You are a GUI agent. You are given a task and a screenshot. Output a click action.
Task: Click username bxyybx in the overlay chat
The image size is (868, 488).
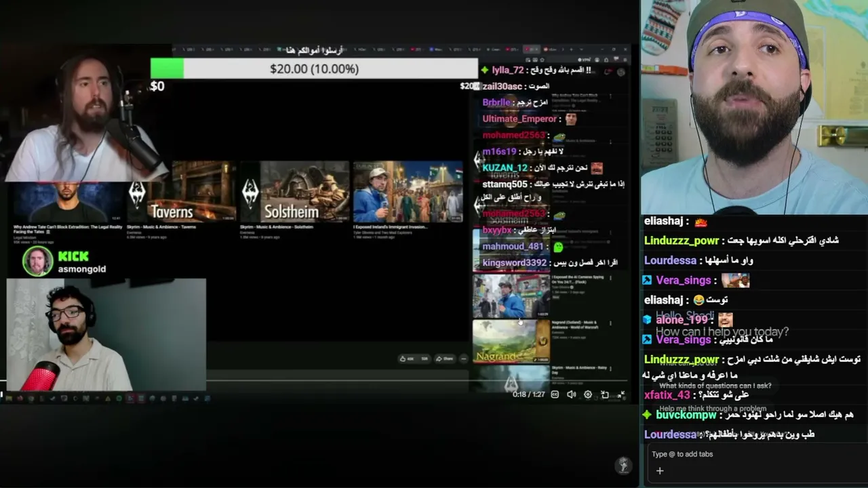tap(497, 230)
